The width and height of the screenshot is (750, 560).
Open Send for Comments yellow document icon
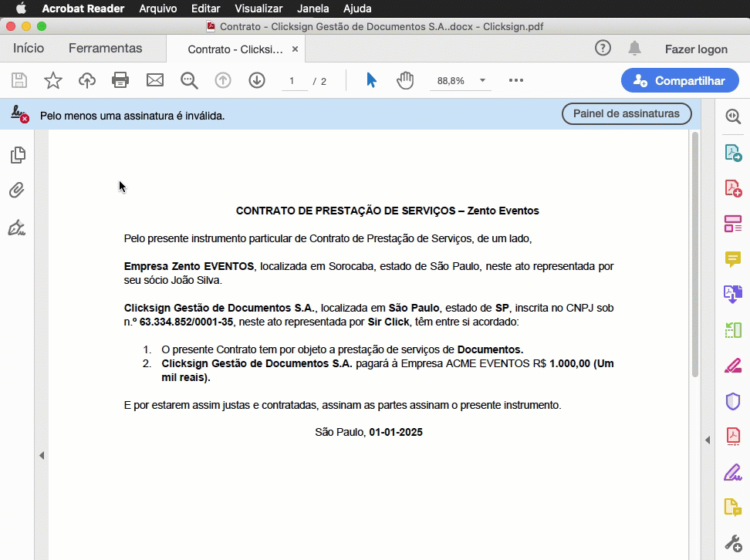733,507
